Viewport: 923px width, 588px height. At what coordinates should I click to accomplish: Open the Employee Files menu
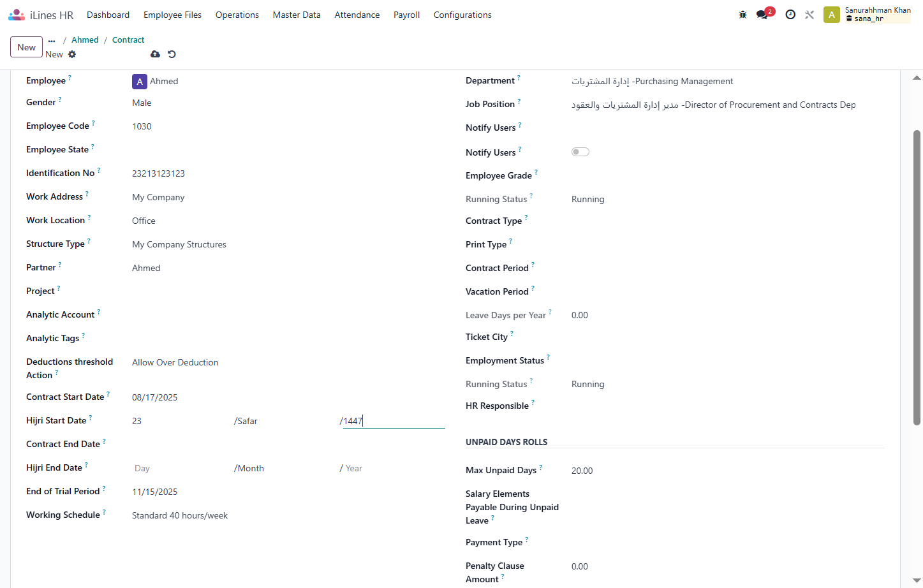click(172, 15)
